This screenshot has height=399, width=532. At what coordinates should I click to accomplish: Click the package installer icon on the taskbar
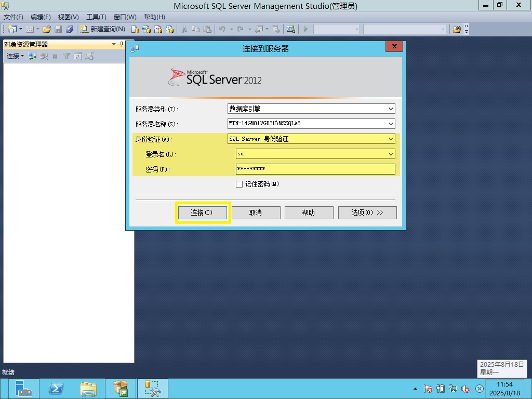pyautogui.click(x=121, y=389)
